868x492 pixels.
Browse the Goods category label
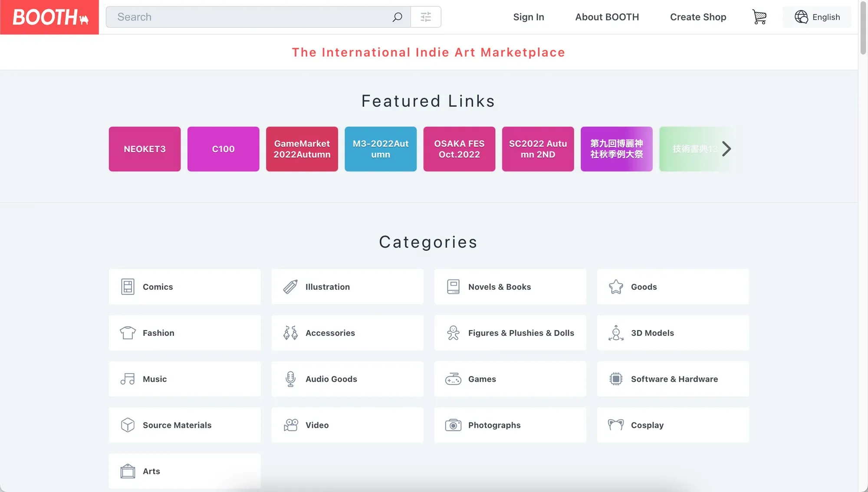pos(644,287)
